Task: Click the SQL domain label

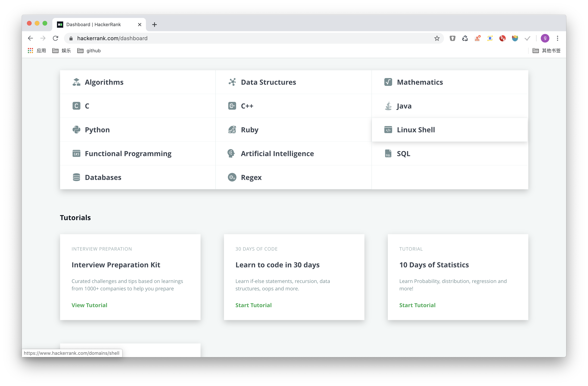Action: pyautogui.click(x=403, y=153)
